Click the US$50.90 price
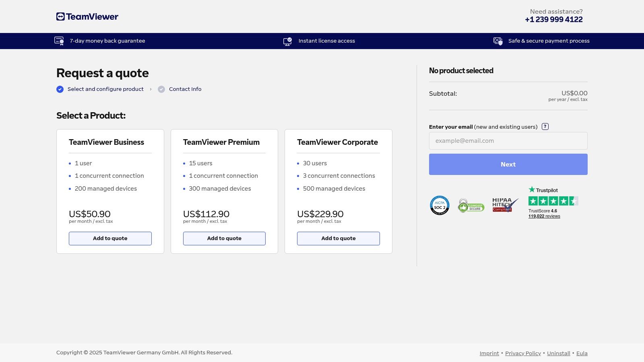 [89, 214]
